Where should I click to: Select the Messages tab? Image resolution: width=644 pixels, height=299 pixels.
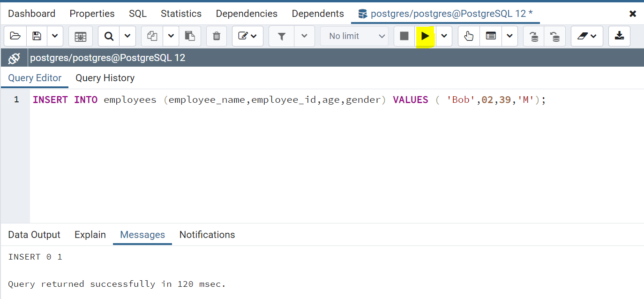pos(142,235)
